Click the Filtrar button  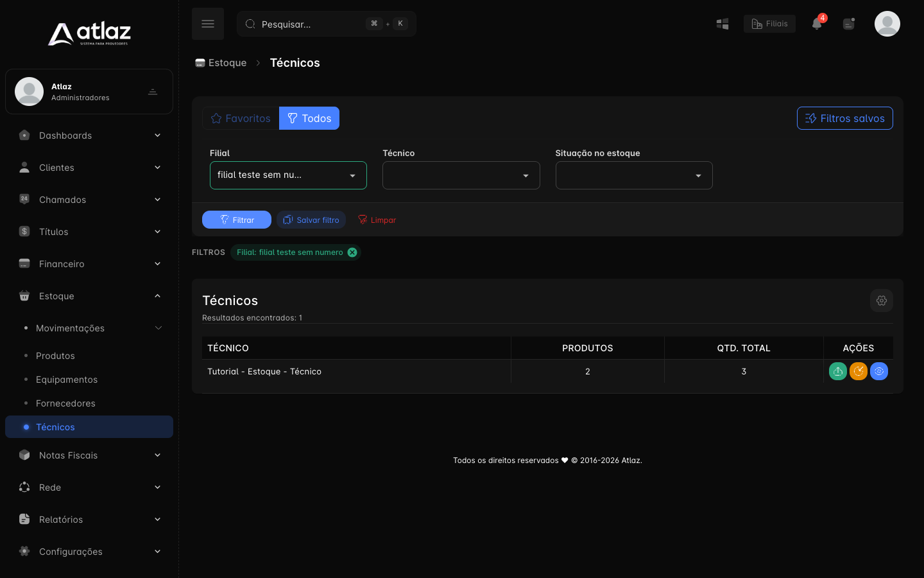click(x=237, y=220)
